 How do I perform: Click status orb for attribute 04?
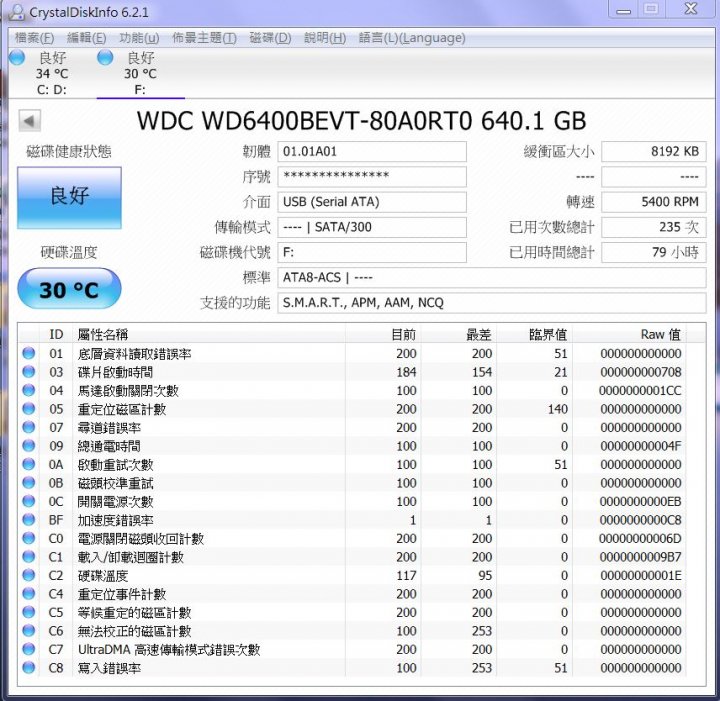click(x=28, y=390)
